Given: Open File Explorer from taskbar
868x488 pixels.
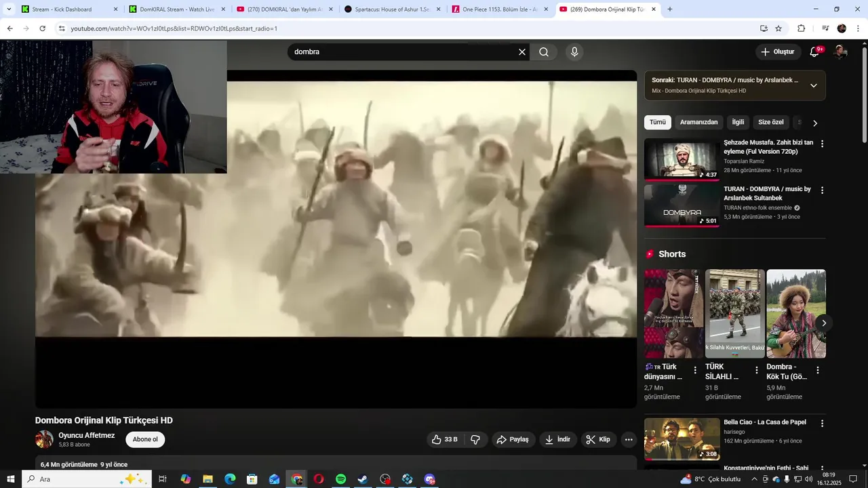Looking at the screenshot, I should 208,479.
